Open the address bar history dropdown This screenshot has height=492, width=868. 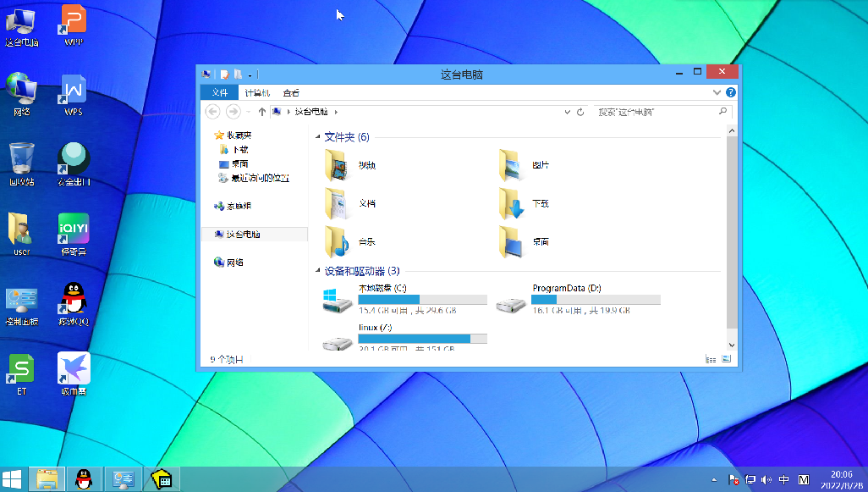point(568,112)
